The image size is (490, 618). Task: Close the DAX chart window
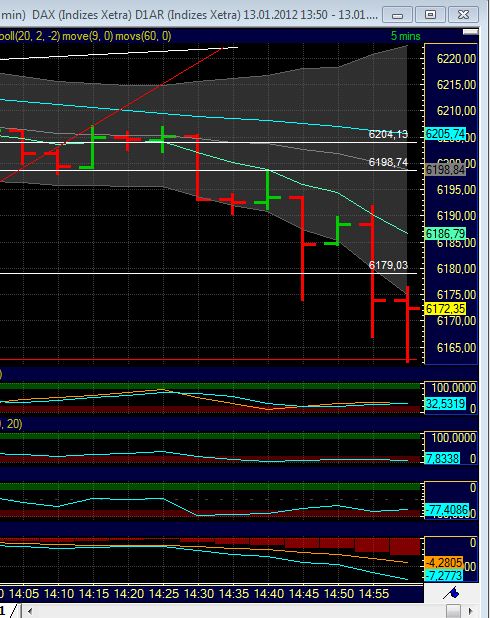click(464, 15)
